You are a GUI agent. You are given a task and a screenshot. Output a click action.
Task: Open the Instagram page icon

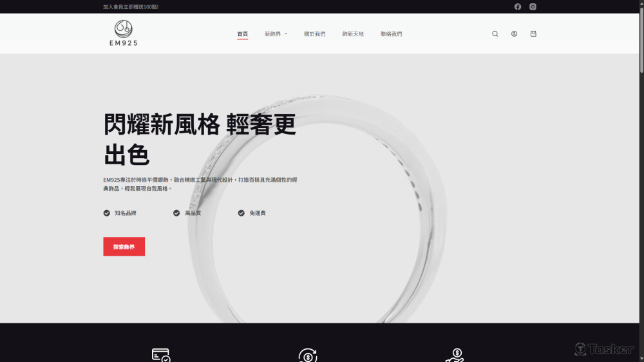click(533, 6)
